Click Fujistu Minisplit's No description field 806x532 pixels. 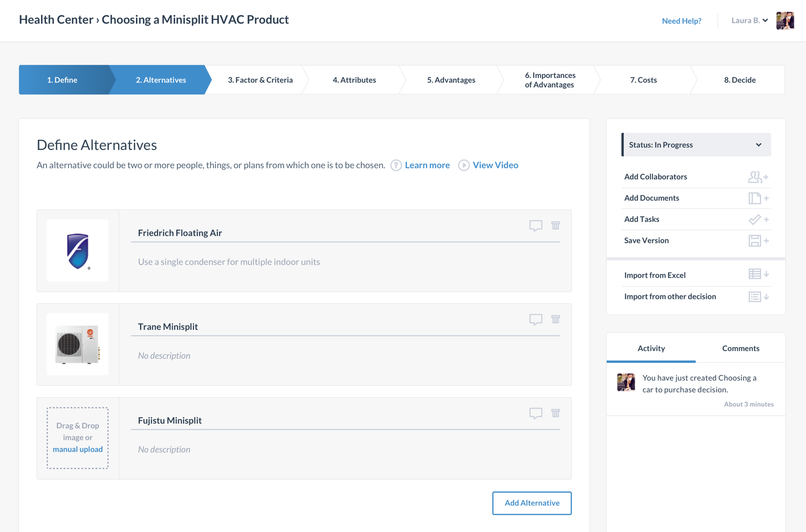[164, 450]
